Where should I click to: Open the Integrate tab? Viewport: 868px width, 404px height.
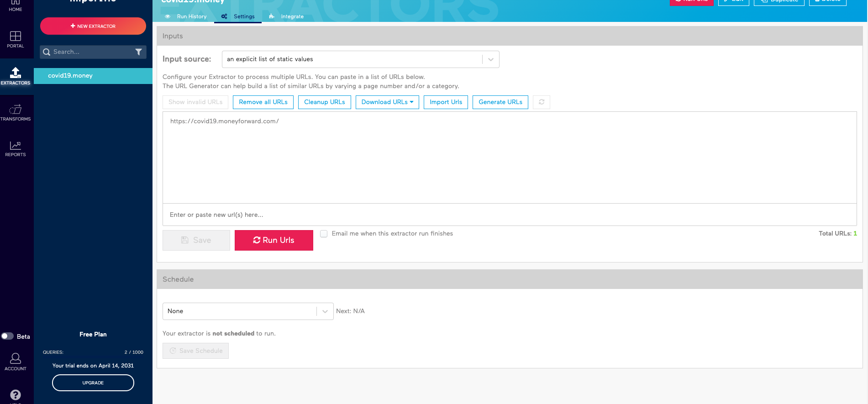pos(287,16)
